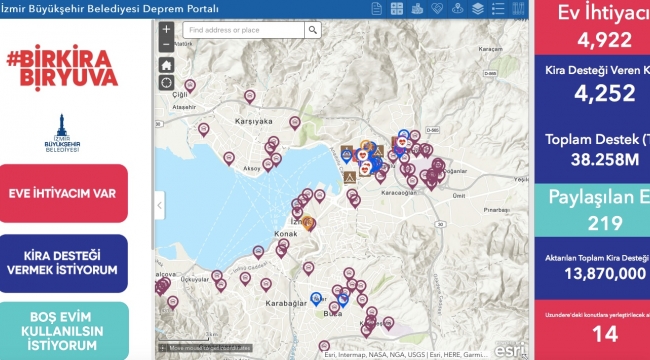This screenshot has width=650, height=360.
Task: Open the location people pin icon widget
Action: click(x=457, y=9)
